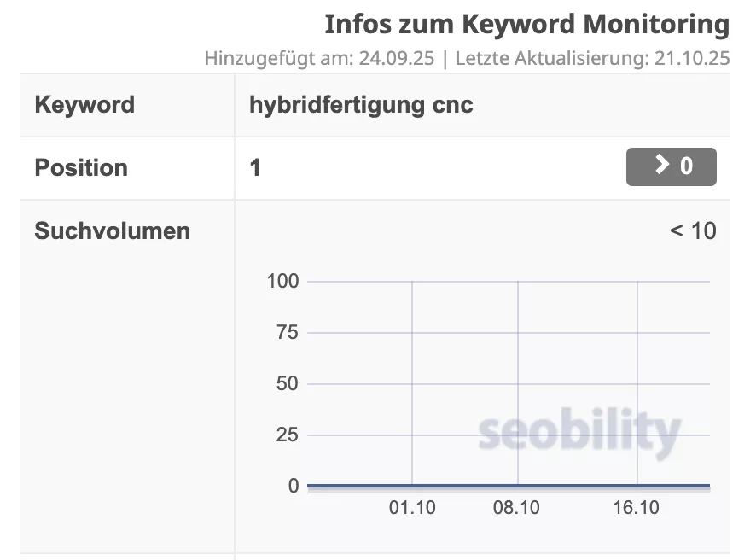Click the '< 10' search volume value

pyautogui.click(x=692, y=231)
